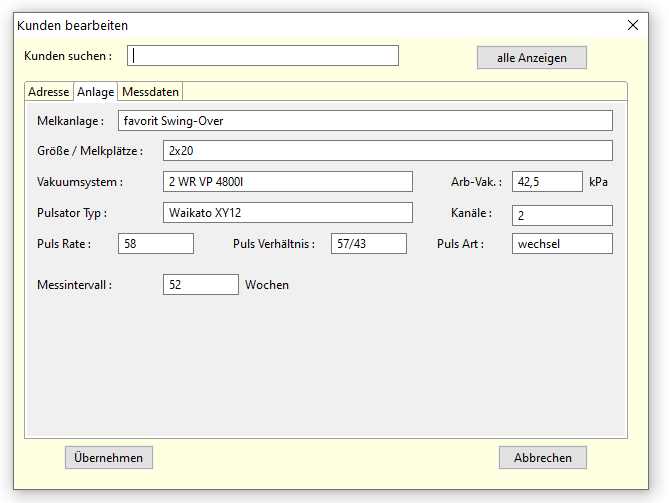This screenshot has height=503, width=669.
Task: Click the Pulsator Typ field Waikato XY12
Action: tap(288, 212)
